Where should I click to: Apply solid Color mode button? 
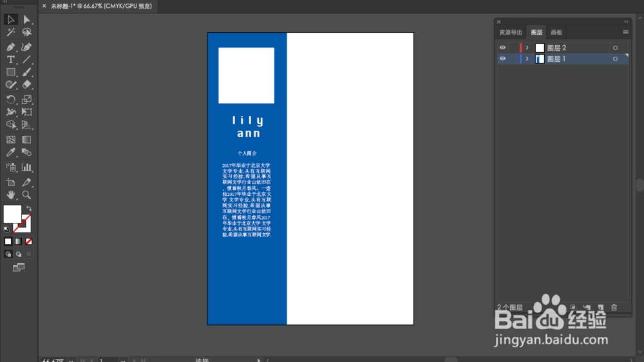click(x=8, y=242)
